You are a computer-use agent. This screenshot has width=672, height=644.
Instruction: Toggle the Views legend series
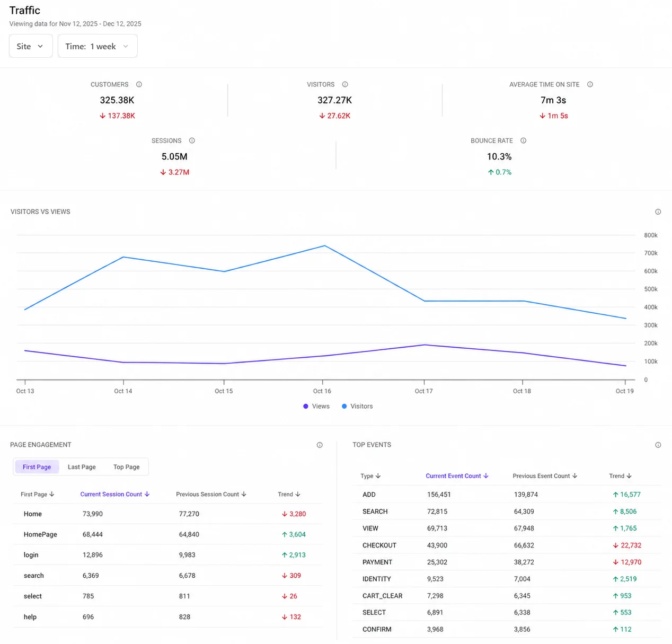click(316, 406)
